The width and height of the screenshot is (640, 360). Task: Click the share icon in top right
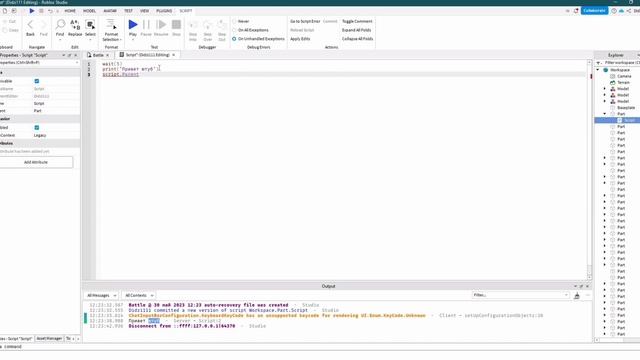click(x=629, y=11)
